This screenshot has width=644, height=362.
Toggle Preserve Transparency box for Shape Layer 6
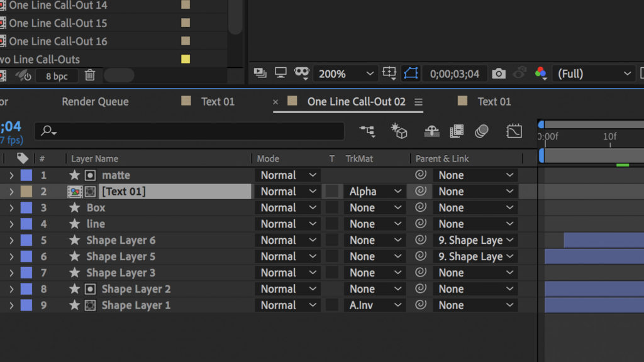[x=332, y=240]
